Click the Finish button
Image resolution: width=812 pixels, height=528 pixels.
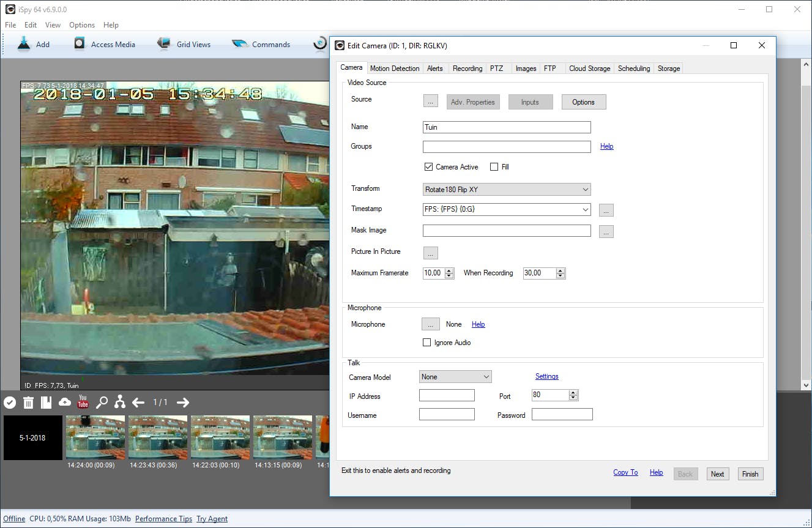(x=750, y=474)
